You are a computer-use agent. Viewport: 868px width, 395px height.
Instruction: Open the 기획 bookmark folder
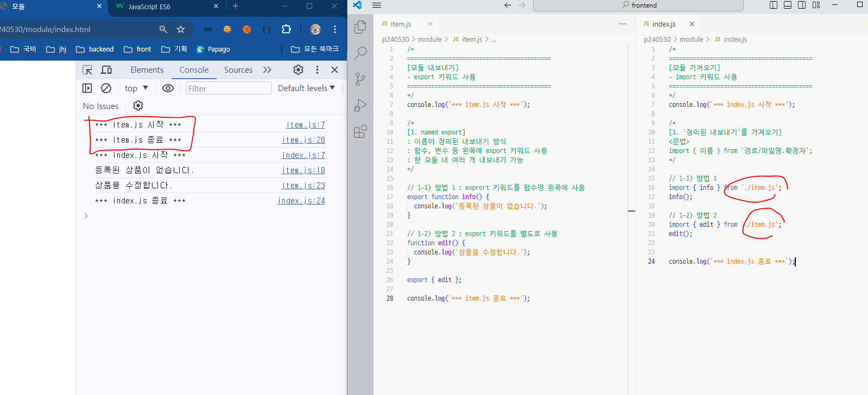pos(174,49)
